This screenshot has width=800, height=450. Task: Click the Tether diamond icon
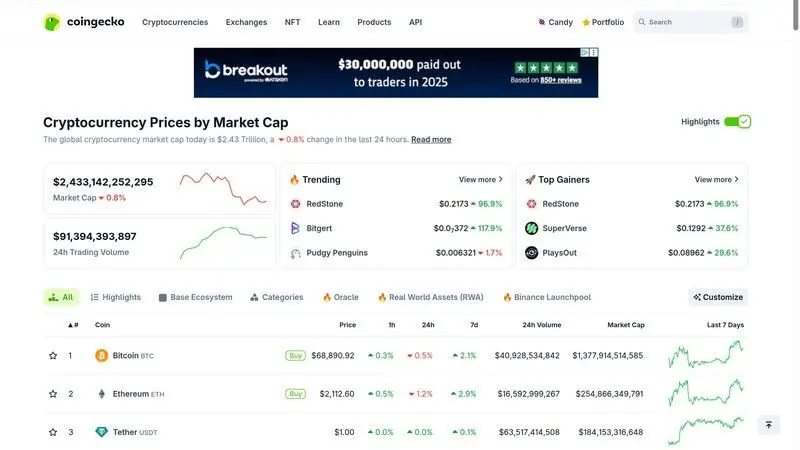pos(102,432)
